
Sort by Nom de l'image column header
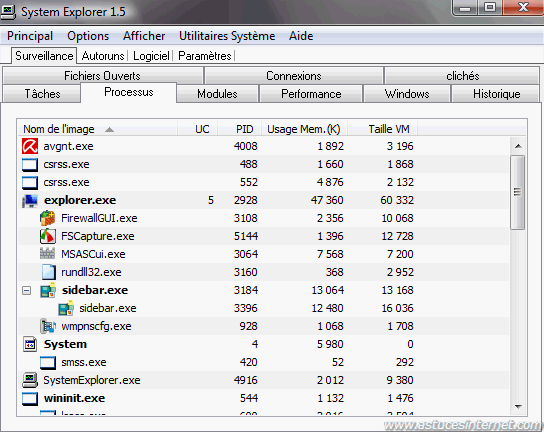tap(97, 129)
